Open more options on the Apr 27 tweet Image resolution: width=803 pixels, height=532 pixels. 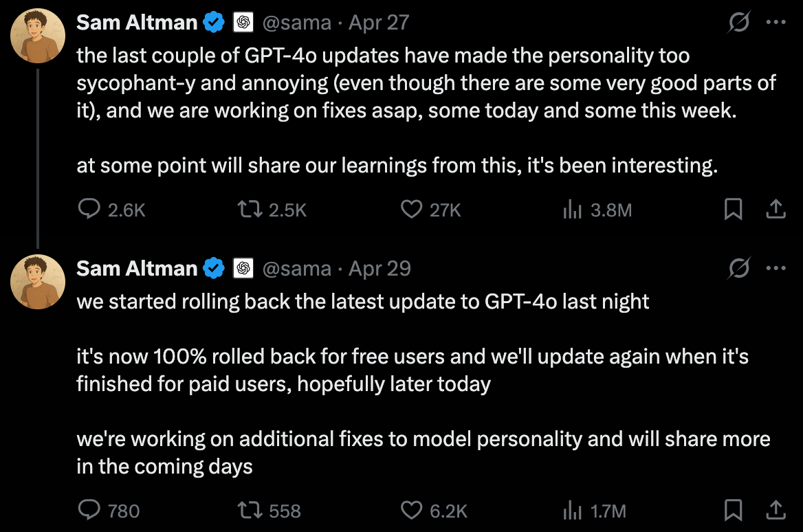[776, 22]
